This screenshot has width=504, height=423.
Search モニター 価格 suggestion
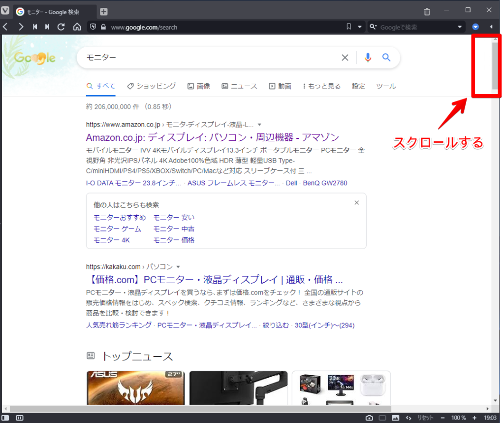tap(174, 240)
